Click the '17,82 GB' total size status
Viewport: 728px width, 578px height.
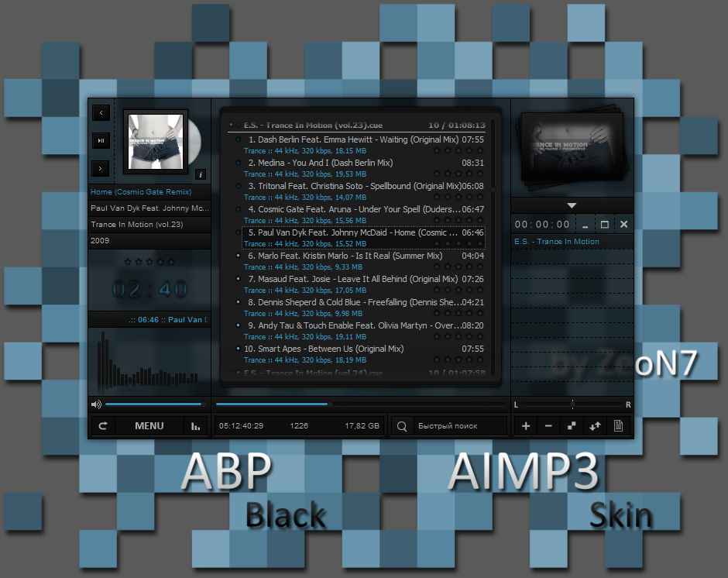coord(362,425)
